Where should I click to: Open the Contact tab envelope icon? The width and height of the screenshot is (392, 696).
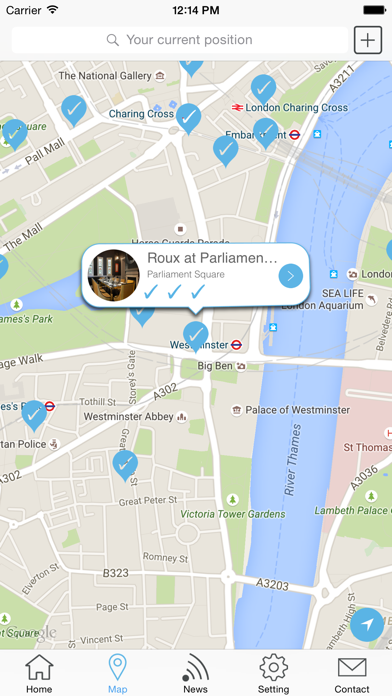352,673
